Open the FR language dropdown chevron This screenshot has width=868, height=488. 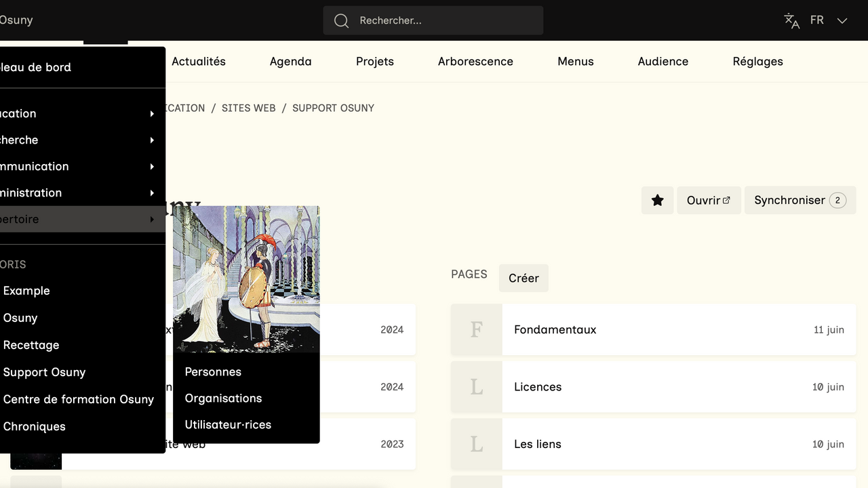click(x=842, y=20)
